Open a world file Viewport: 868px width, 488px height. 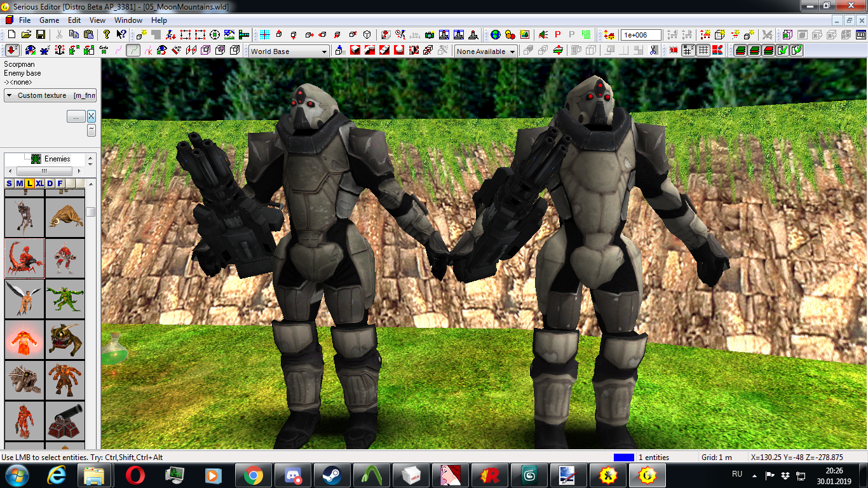point(26,34)
